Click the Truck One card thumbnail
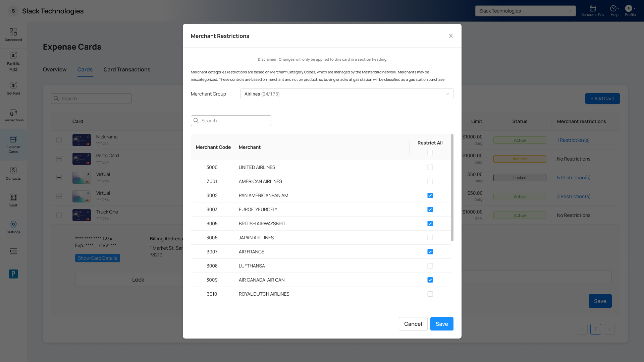 click(82, 215)
